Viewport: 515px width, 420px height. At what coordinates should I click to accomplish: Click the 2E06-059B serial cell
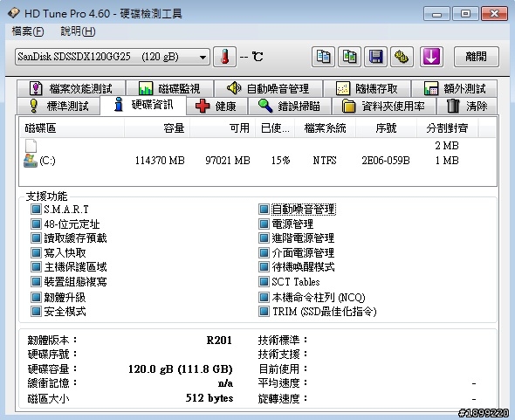tap(386, 161)
